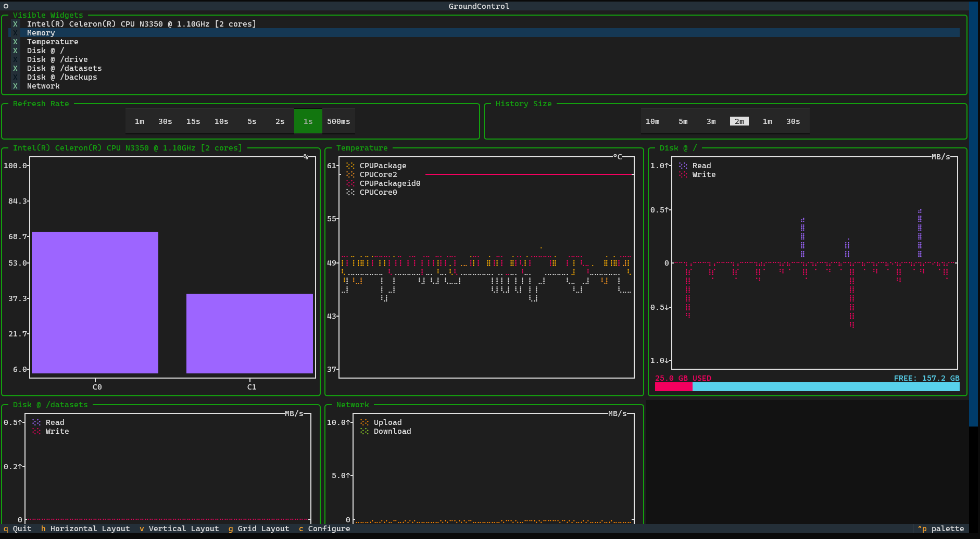Click the circle icon in title bar

point(6,6)
